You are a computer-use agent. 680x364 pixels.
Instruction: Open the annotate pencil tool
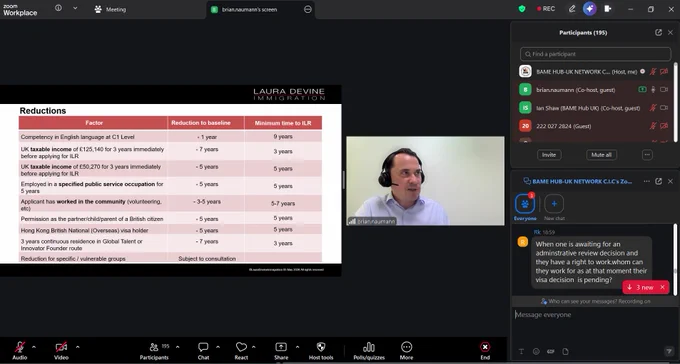click(572, 9)
